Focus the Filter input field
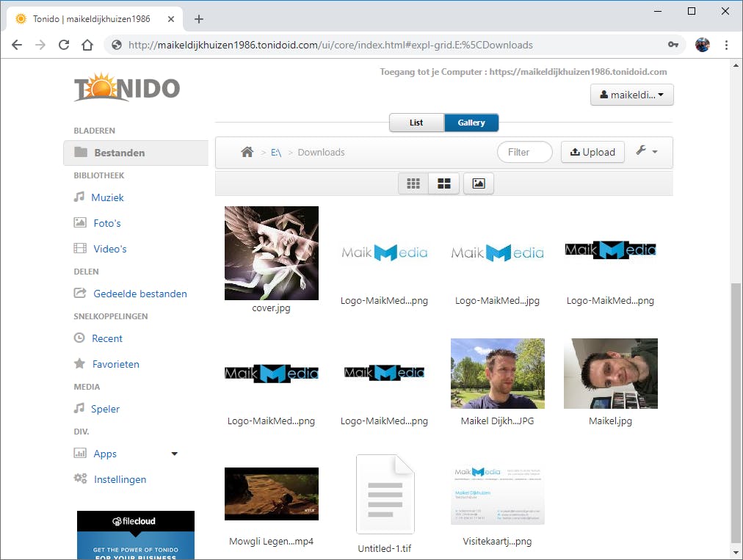This screenshot has width=743, height=560. (x=524, y=152)
